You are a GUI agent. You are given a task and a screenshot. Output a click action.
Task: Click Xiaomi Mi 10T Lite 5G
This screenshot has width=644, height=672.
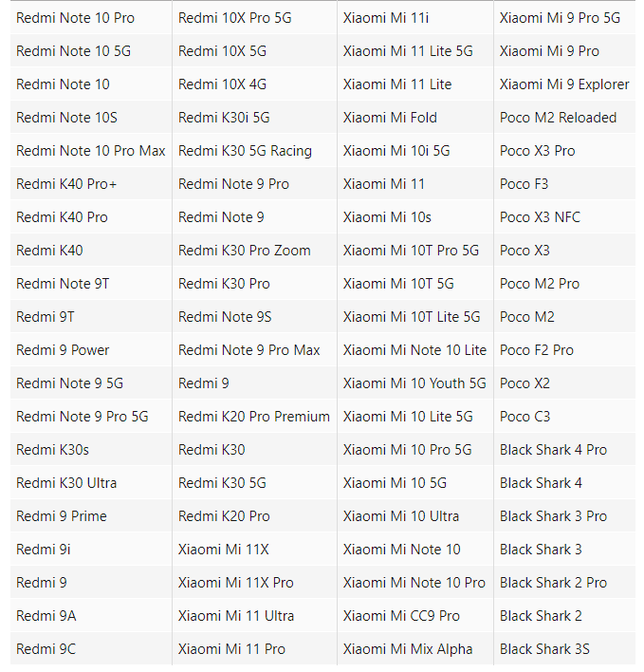412,317
